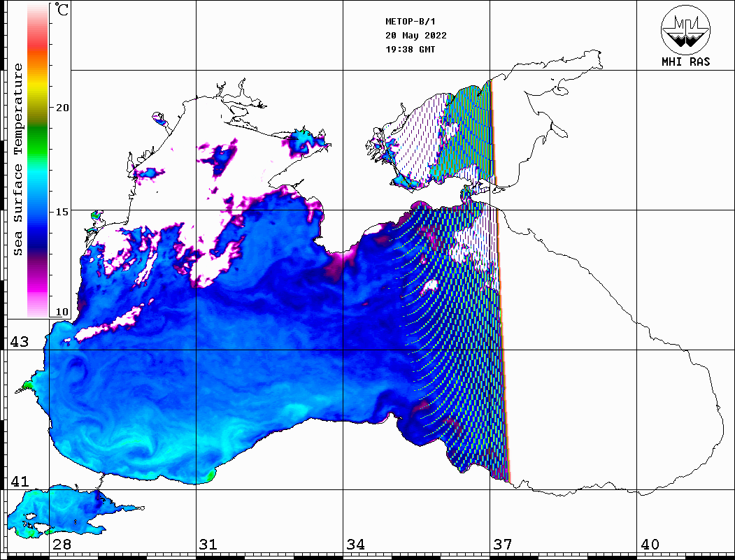Screen dimensions: 735x560
Task: Click the '20' value on temperature scale
Action: click(x=62, y=108)
